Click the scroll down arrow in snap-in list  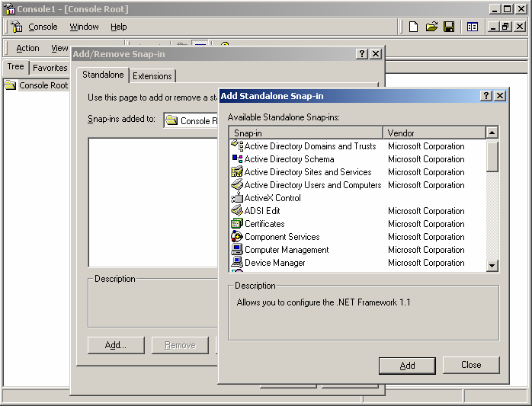click(492, 265)
